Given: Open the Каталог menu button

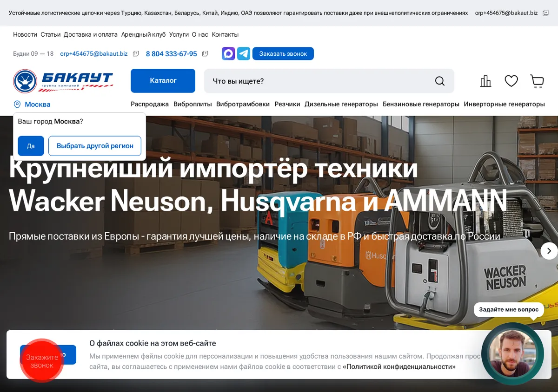Looking at the screenshot, I should tap(163, 81).
